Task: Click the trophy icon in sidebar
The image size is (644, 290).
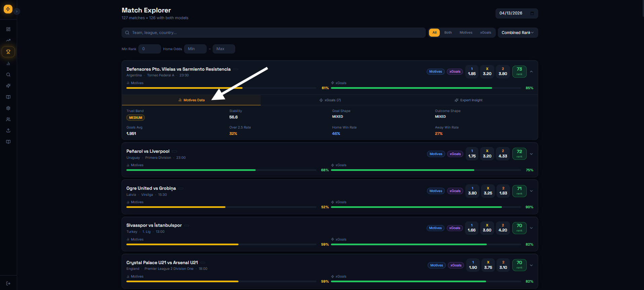Action: (x=8, y=52)
